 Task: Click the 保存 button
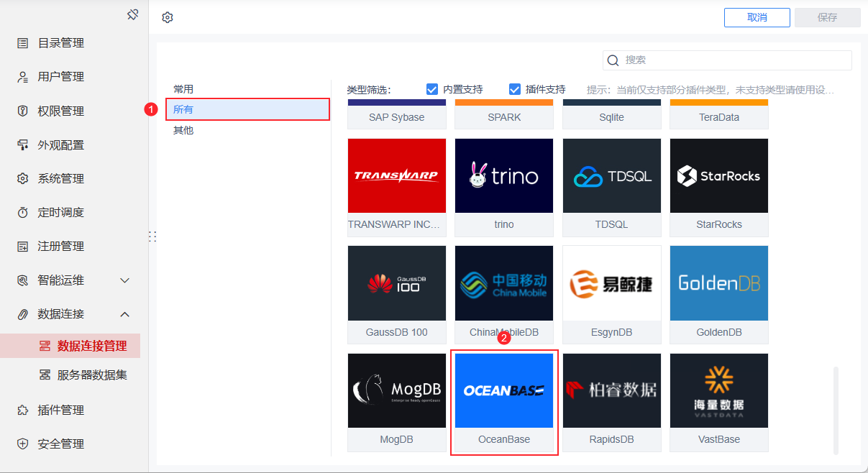tap(827, 17)
